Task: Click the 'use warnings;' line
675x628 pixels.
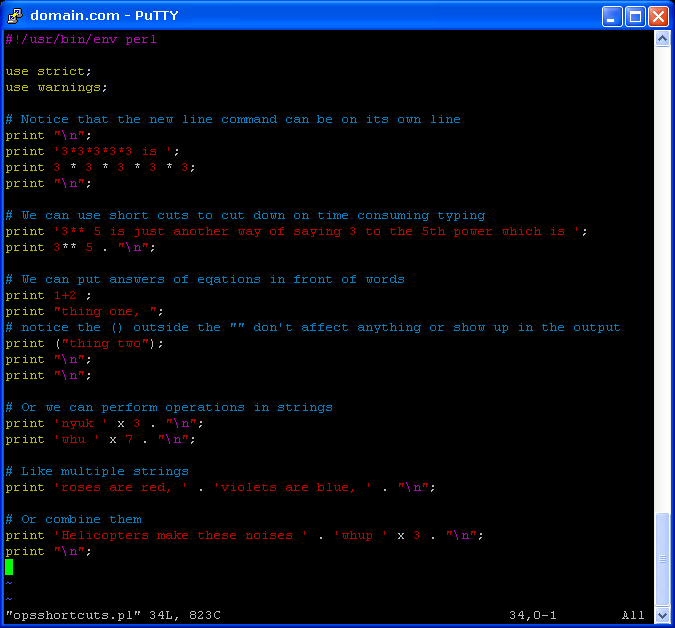Action: pos(56,87)
